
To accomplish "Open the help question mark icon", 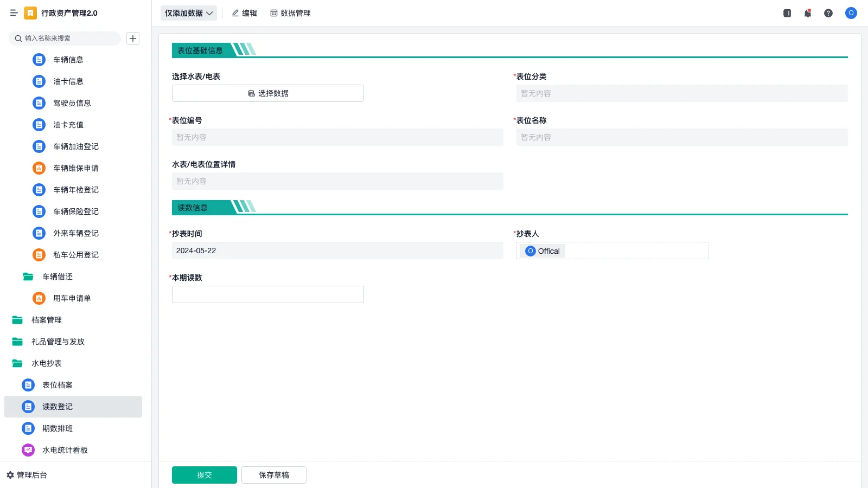I will [828, 13].
